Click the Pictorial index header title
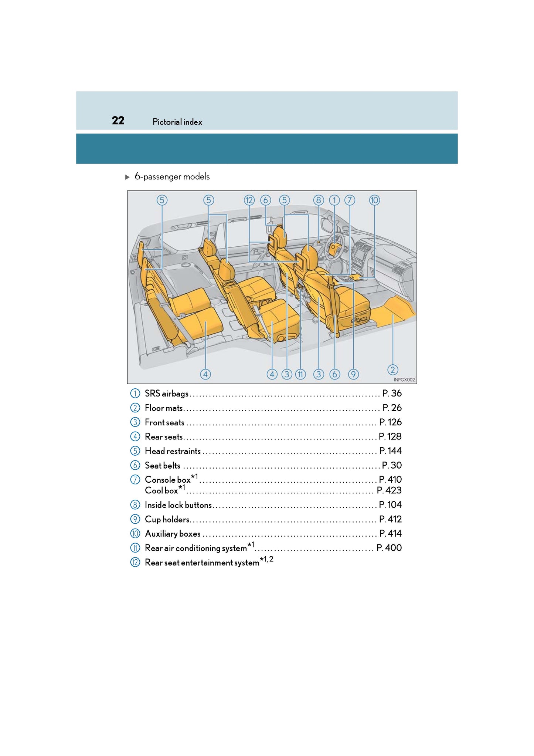The height and width of the screenshot is (756, 534). 177,122
